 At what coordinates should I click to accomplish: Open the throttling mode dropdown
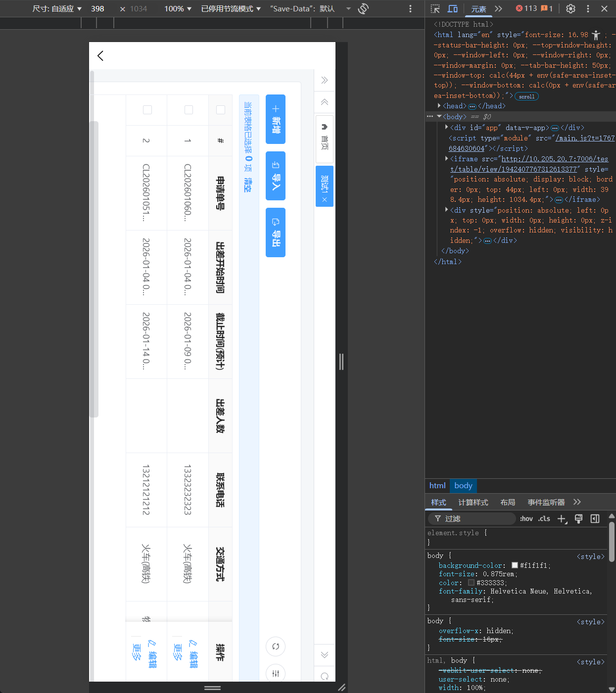click(x=231, y=8)
